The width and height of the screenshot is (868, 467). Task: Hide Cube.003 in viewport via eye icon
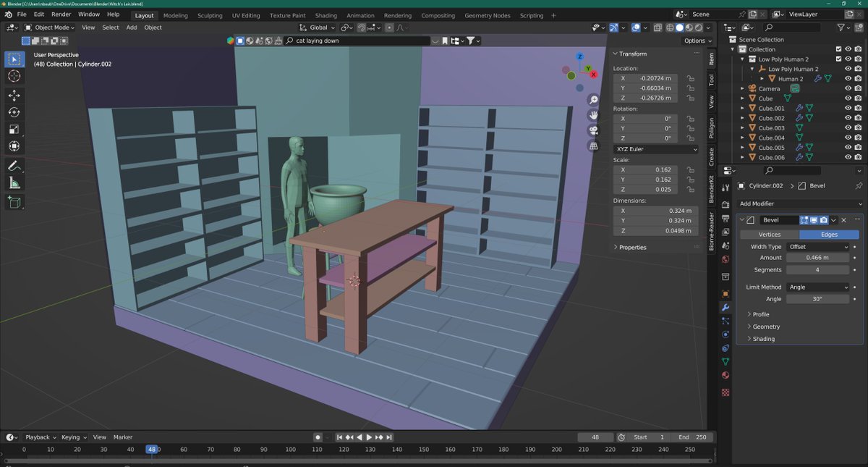848,127
